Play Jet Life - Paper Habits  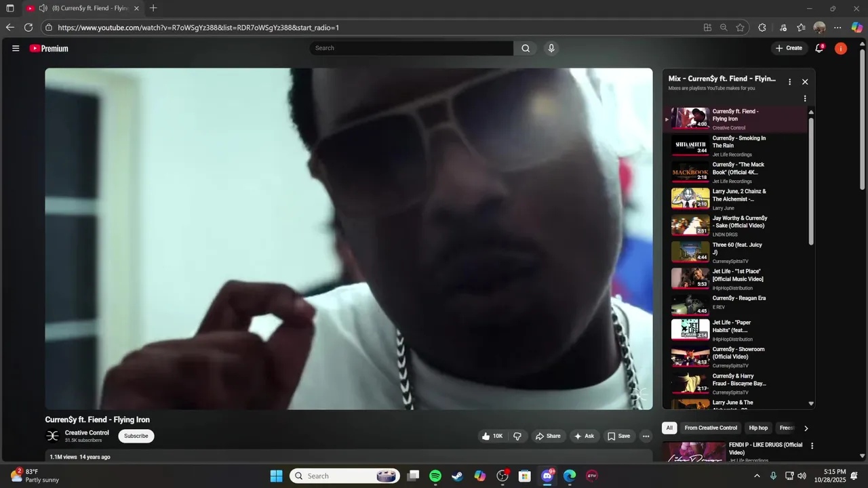pos(734,330)
